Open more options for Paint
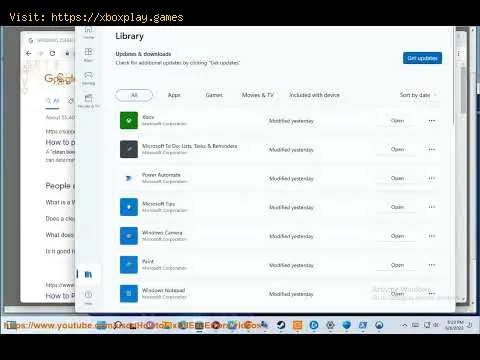 click(x=432, y=265)
